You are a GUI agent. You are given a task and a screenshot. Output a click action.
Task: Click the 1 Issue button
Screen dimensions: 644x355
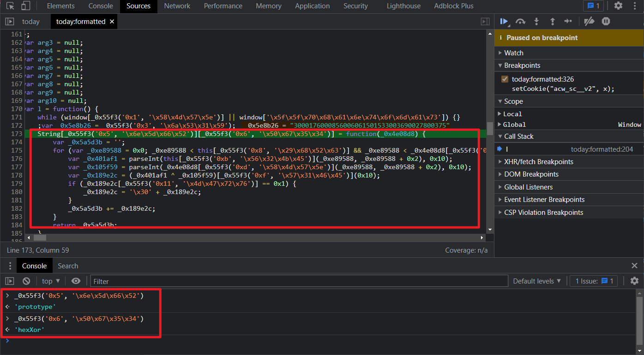coord(594,281)
